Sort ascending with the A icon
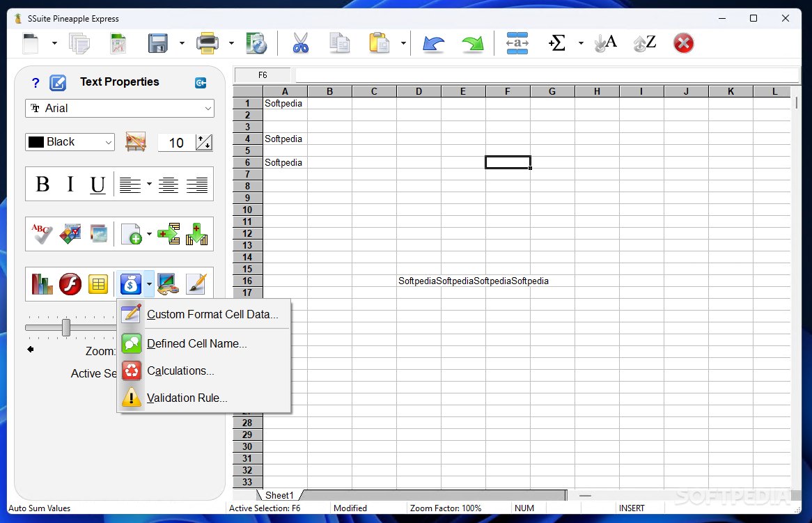 (x=606, y=43)
